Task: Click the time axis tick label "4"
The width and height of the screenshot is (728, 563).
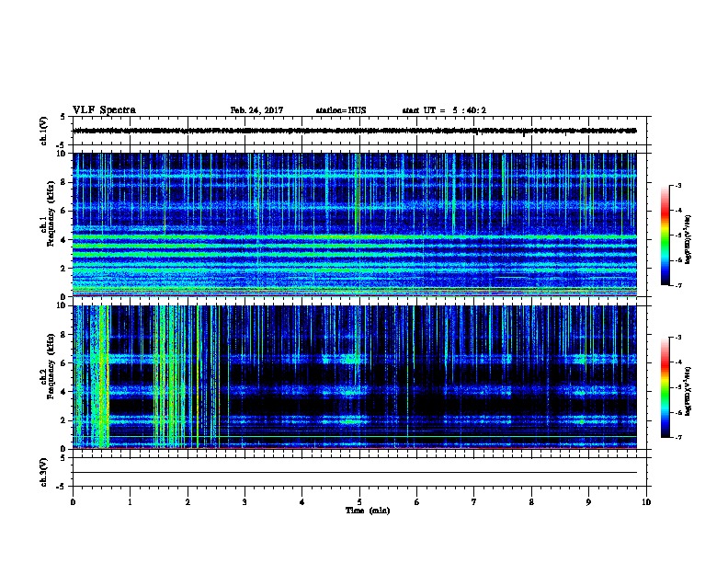Action: 302,502
